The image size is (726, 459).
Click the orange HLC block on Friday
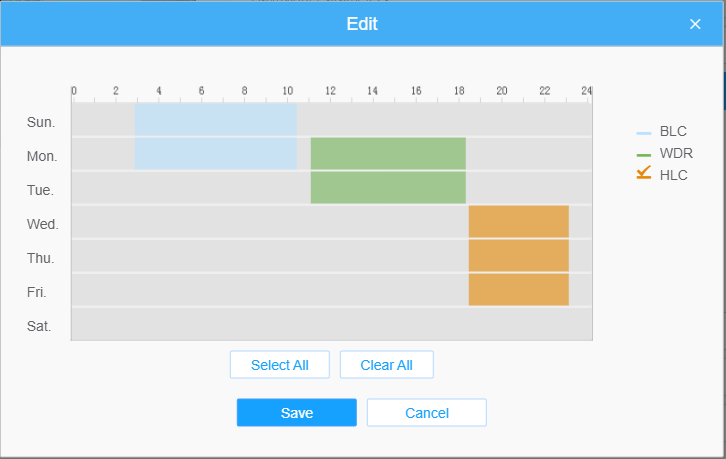tap(518, 290)
